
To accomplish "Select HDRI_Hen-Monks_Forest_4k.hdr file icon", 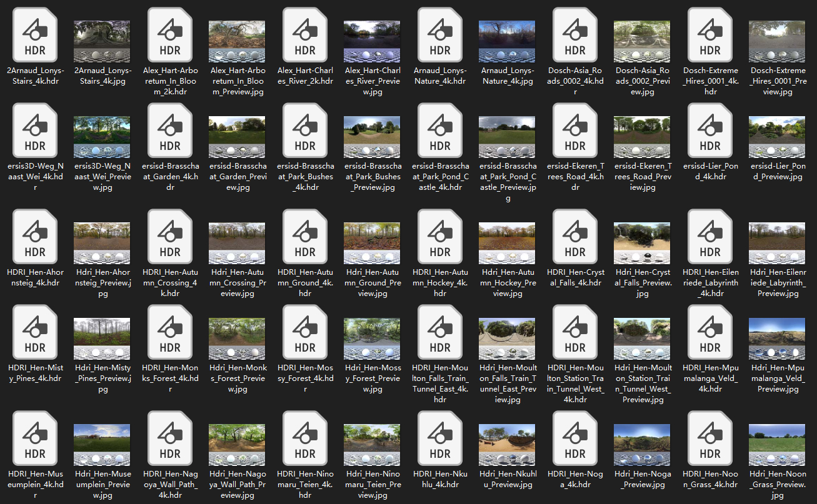I will (x=170, y=333).
